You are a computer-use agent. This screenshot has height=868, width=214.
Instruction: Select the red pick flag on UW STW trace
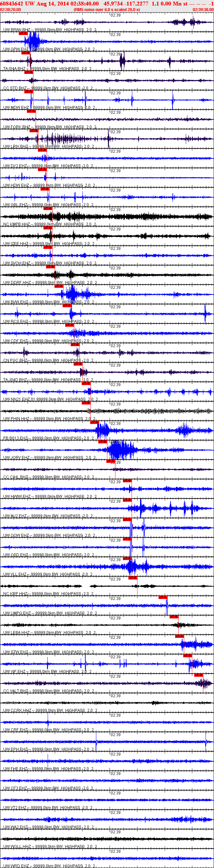(179, 636)
